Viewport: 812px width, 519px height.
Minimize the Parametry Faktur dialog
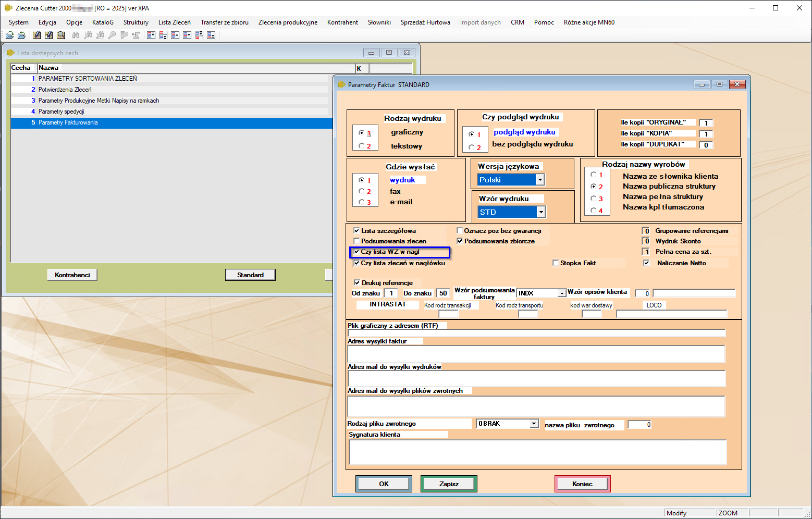pos(702,84)
